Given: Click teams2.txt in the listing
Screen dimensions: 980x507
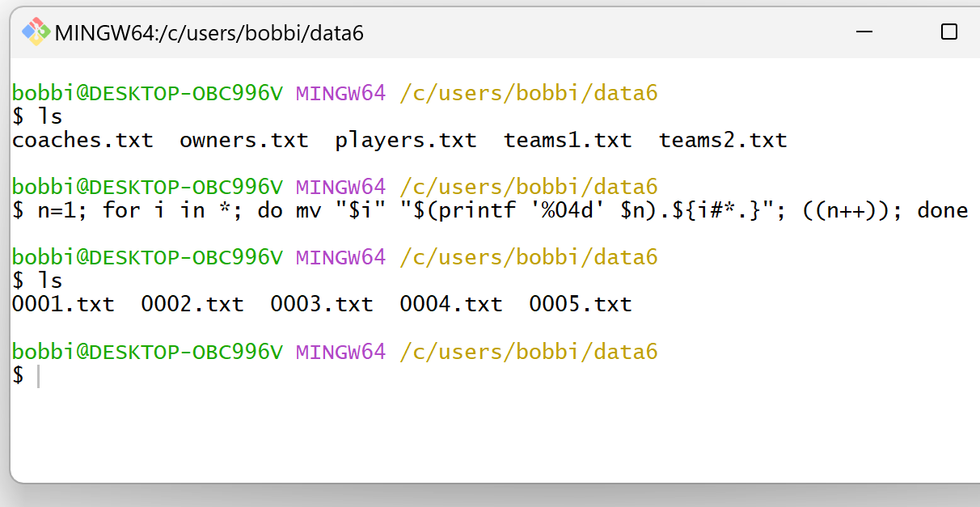Looking at the screenshot, I should (723, 141).
